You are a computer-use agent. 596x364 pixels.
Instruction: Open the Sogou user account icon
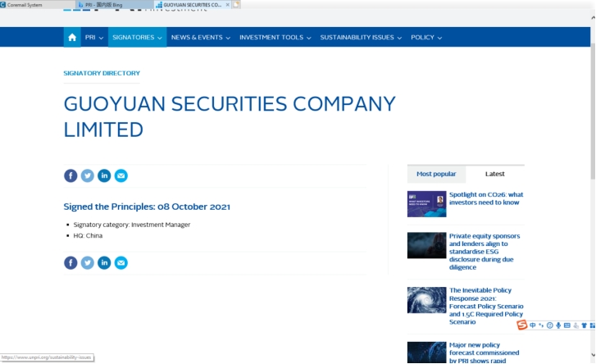pos(576,325)
